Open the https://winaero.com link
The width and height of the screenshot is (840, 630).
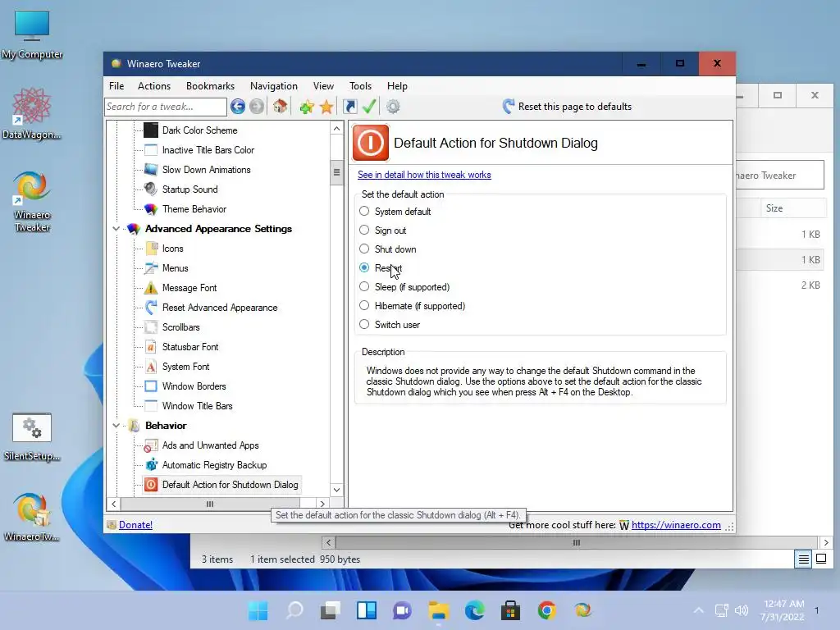[676, 525]
